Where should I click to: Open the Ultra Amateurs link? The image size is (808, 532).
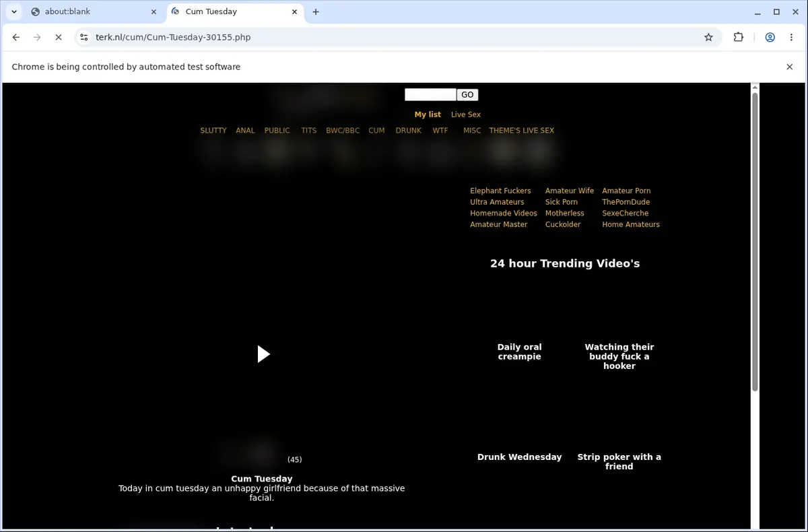[x=497, y=202]
